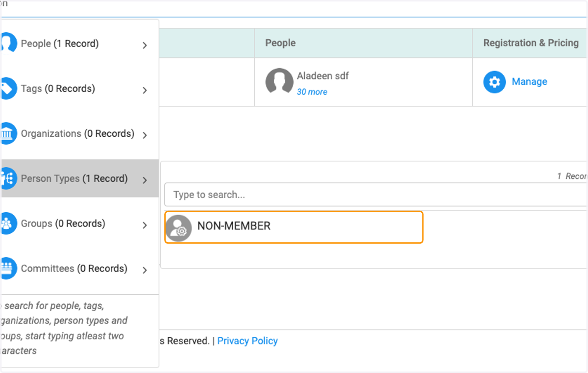Image resolution: width=588 pixels, height=373 pixels.
Task: Click the Organizations building icon
Action: (8, 134)
